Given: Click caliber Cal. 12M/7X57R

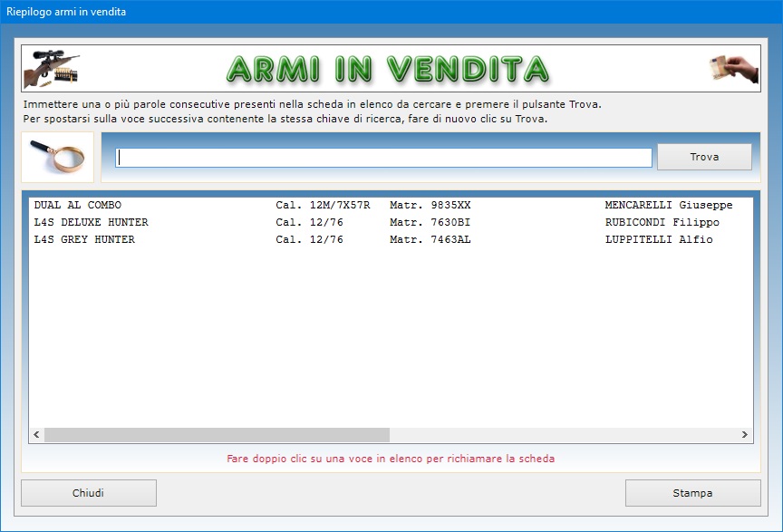Looking at the screenshot, I should tap(324, 206).
